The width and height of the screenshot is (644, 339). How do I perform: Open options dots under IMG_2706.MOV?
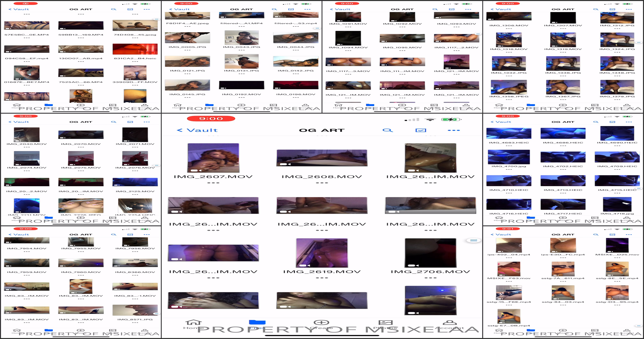click(x=431, y=278)
